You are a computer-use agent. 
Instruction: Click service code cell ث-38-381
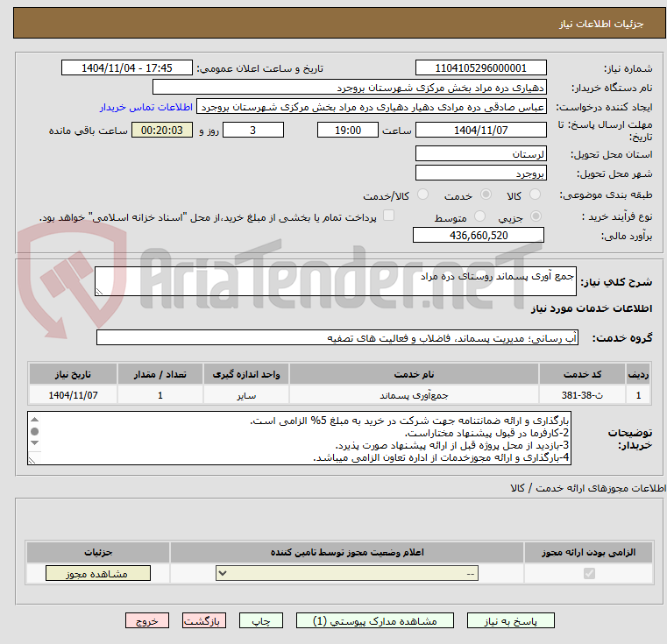[582, 395]
